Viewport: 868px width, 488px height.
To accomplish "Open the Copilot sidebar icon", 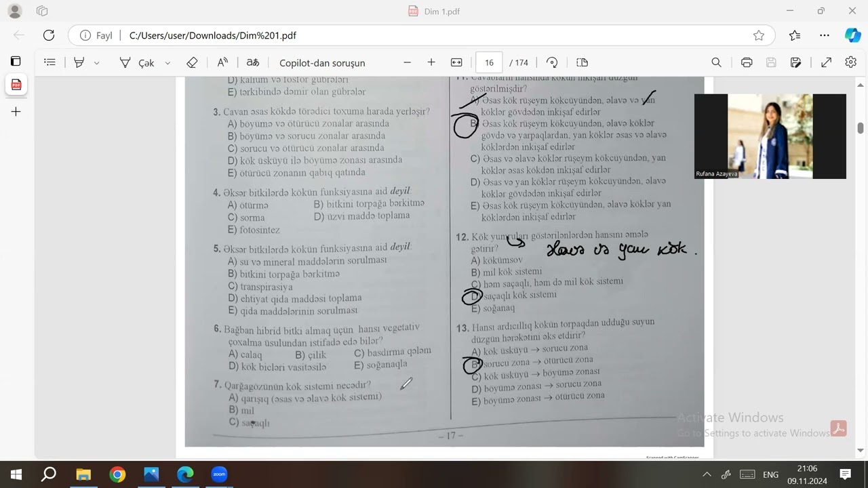I will pyautogui.click(x=852, y=35).
